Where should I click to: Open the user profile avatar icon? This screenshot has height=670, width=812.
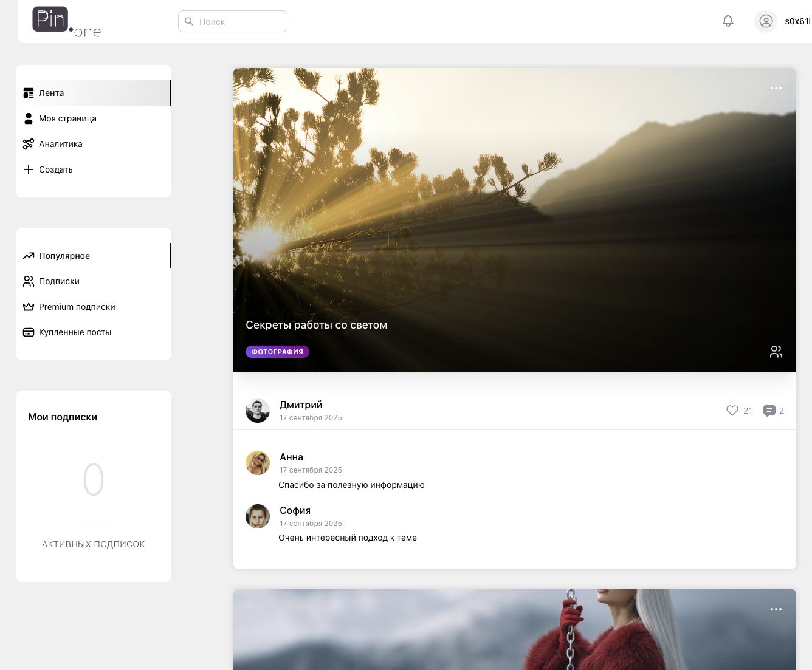click(x=766, y=21)
